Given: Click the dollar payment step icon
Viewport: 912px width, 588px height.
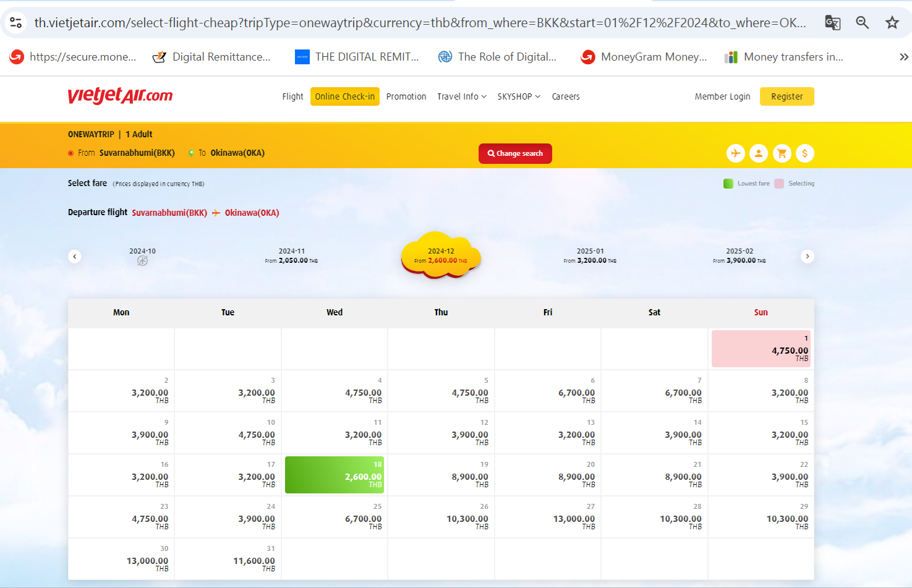Looking at the screenshot, I should (805, 153).
